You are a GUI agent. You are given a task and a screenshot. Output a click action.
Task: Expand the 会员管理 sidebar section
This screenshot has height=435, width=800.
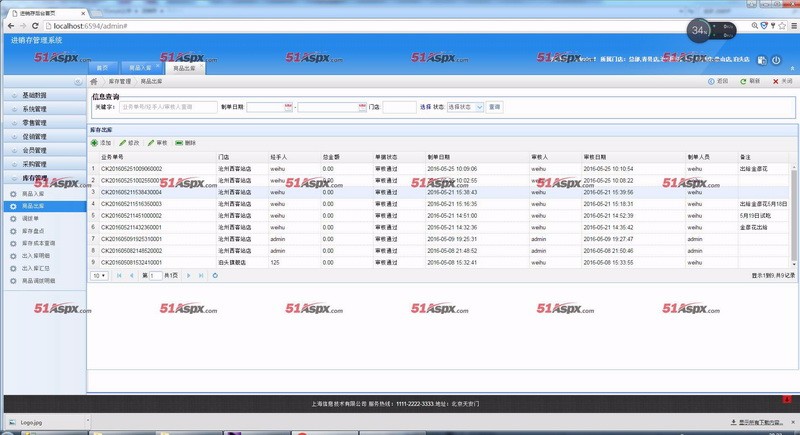pyautogui.click(x=45, y=150)
